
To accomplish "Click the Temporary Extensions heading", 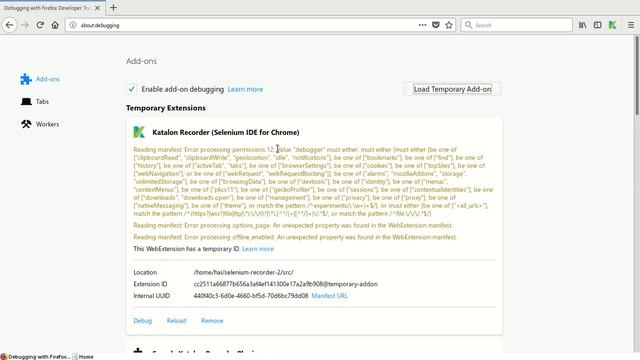I will pos(166,108).
